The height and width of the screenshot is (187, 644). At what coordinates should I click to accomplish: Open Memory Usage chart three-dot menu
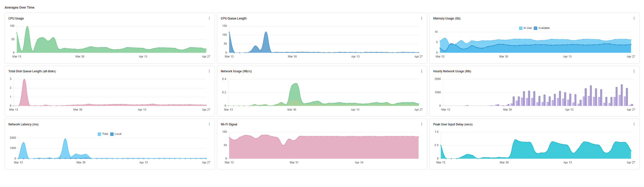634,18
